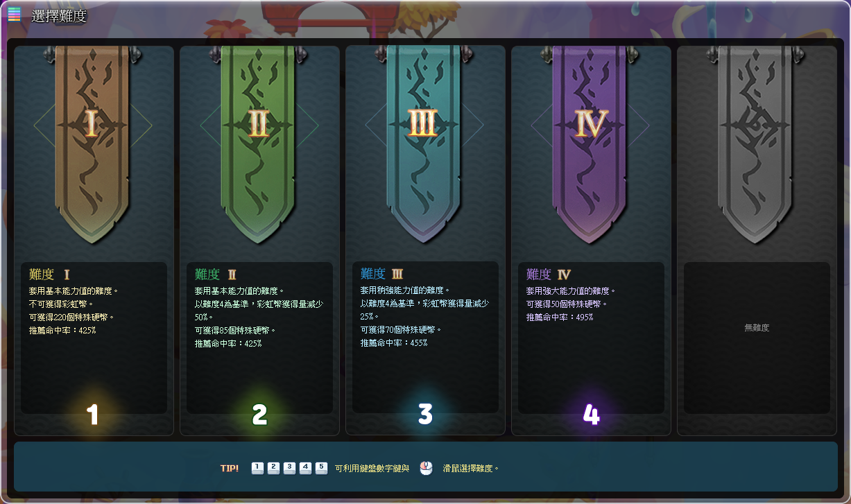
Task: Choose the glowing green number 2
Action: [x=259, y=415]
